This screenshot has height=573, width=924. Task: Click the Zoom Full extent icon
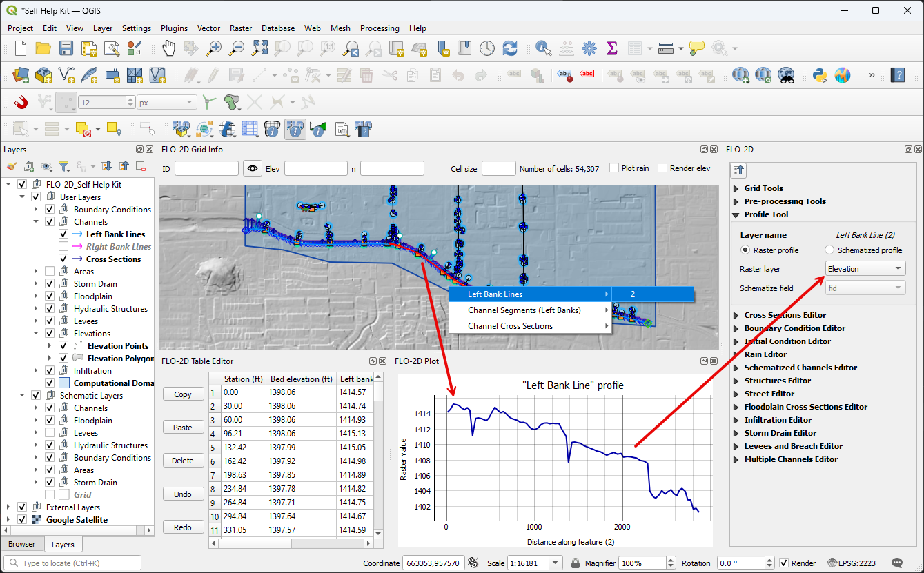tap(259, 48)
